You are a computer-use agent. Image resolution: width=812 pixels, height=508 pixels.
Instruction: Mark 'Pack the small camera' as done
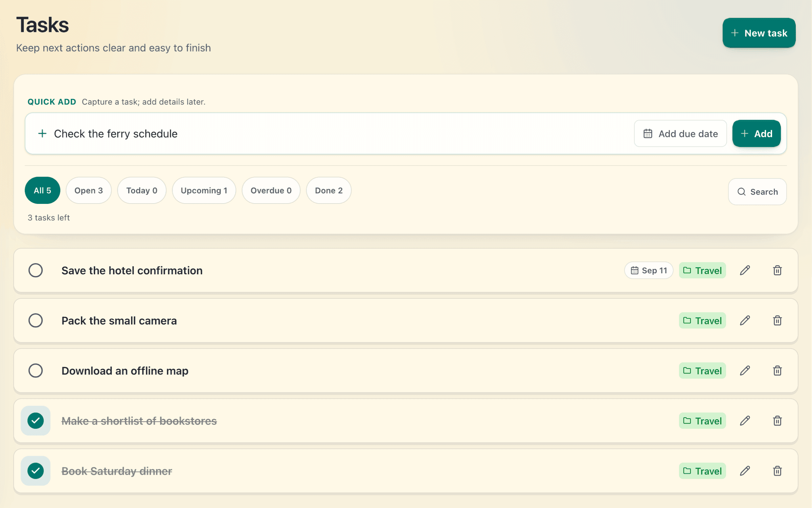[x=36, y=320]
